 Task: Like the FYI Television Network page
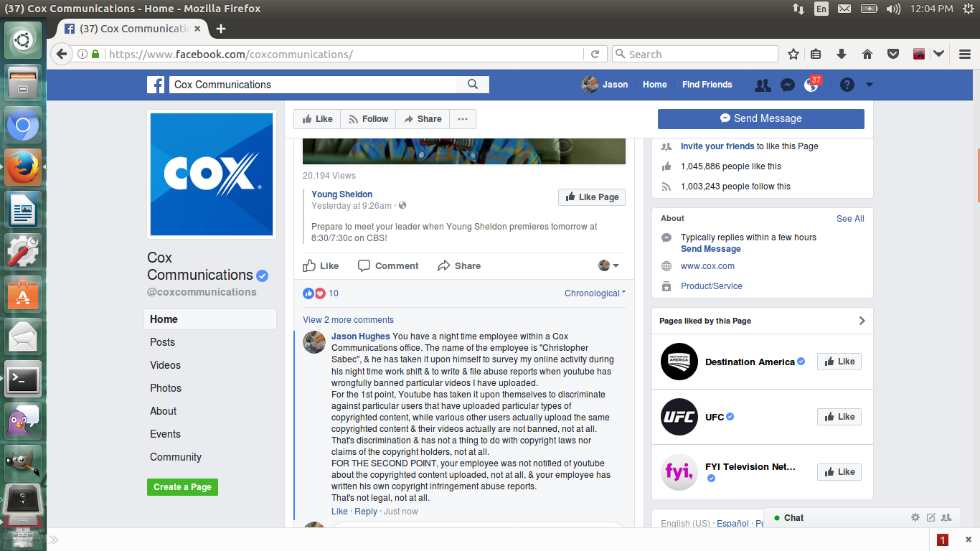pyautogui.click(x=839, y=472)
